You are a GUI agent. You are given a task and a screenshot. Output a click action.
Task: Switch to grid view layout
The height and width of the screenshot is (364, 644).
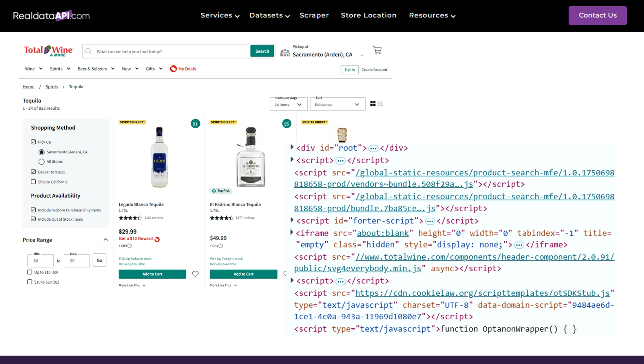click(x=373, y=104)
